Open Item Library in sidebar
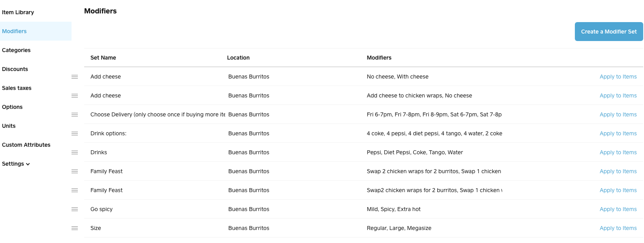644x243 pixels. click(x=18, y=12)
